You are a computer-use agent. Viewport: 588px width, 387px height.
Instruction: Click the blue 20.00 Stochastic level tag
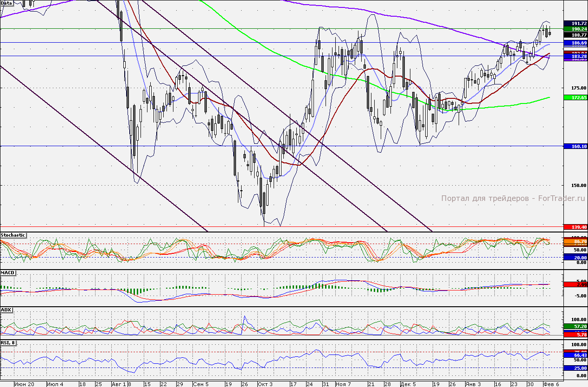[575, 257]
